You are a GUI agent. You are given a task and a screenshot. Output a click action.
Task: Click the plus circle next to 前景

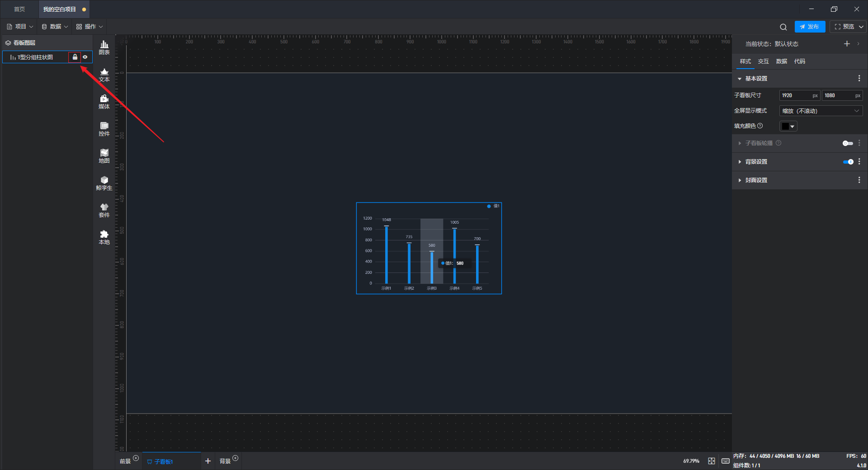(x=136, y=458)
